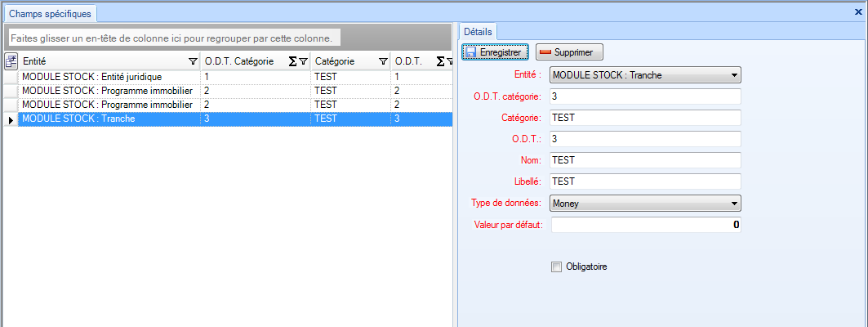Click the Nom text field
The image size is (868, 327).
tap(645, 160)
